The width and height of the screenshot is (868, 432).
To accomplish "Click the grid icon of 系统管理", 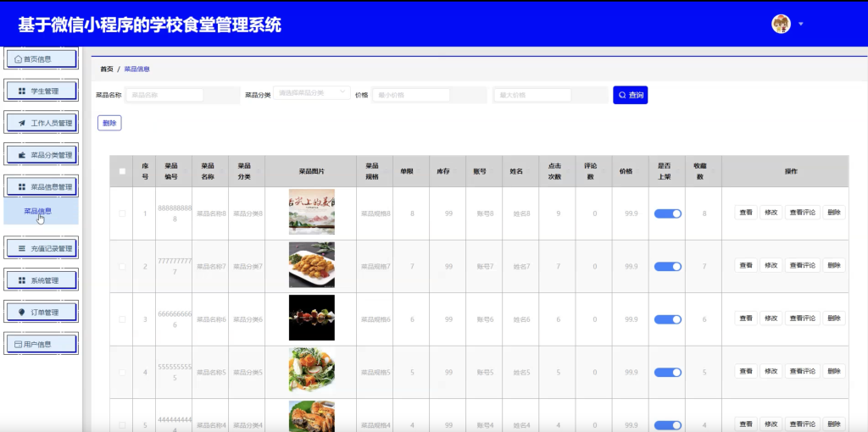I will click(x=22, y=280).
